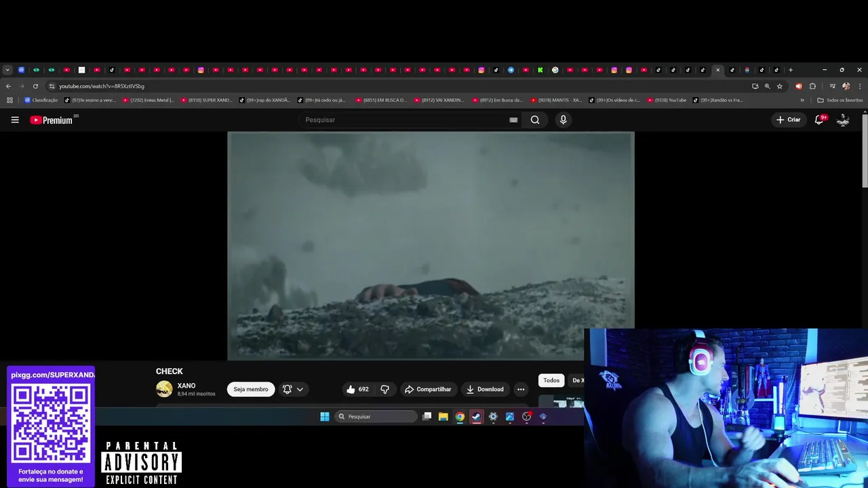Click the browser address bar URL
The width and height of the screenshot is (868, 488).
102,86
